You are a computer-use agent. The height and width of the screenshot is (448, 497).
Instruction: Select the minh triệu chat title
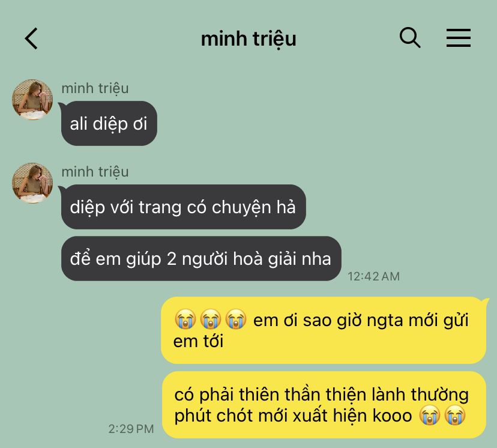click(248, 38)
